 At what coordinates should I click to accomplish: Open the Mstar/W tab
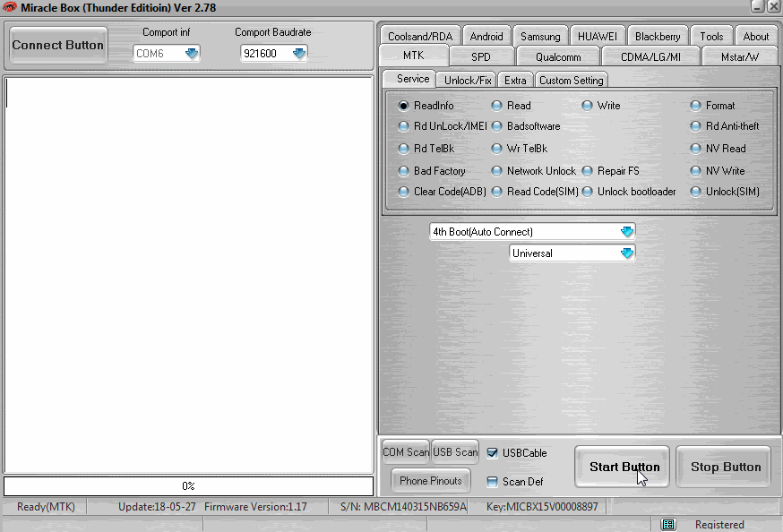click(x=740, y=57)
